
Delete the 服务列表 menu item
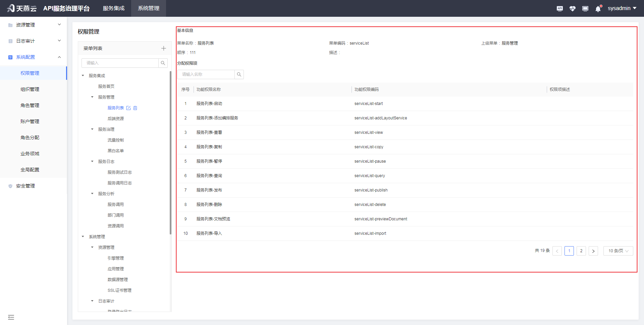tap(135, 108)
